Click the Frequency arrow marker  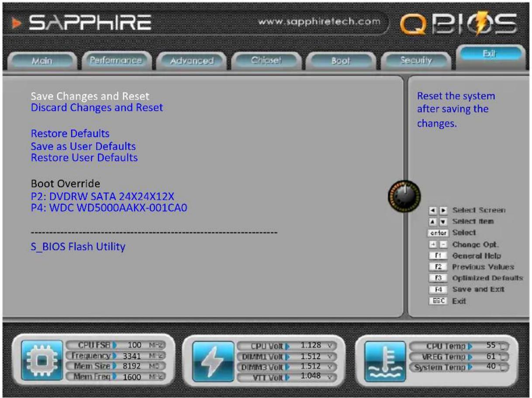(x=115, y=356)
